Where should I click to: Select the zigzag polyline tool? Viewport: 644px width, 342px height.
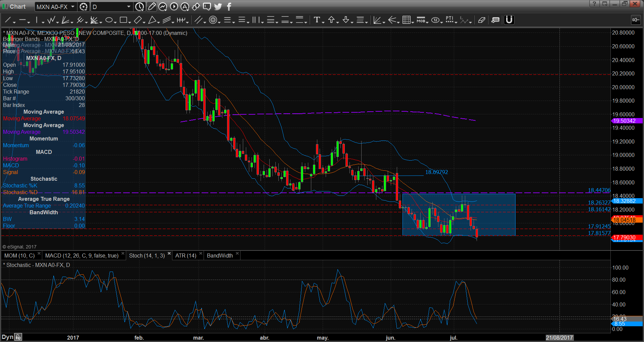(x=51, y=20)
